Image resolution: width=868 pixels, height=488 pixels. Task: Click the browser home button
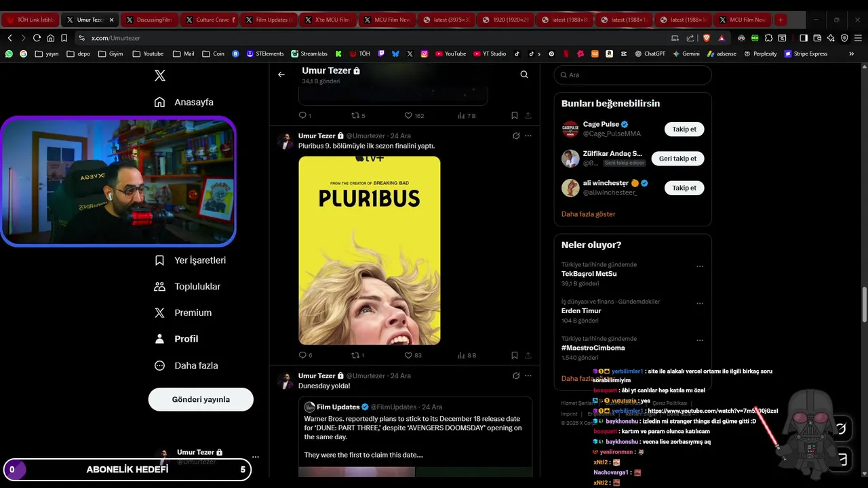coord(50,38)
